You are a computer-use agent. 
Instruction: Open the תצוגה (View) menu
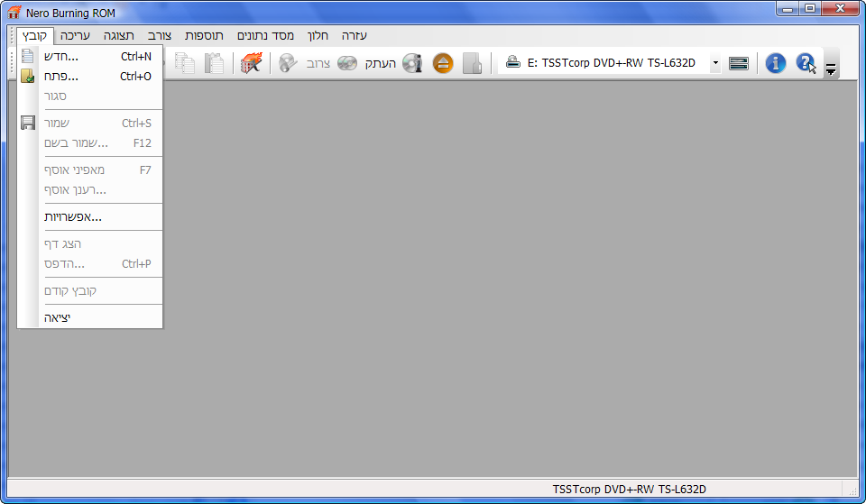(119, 35)
